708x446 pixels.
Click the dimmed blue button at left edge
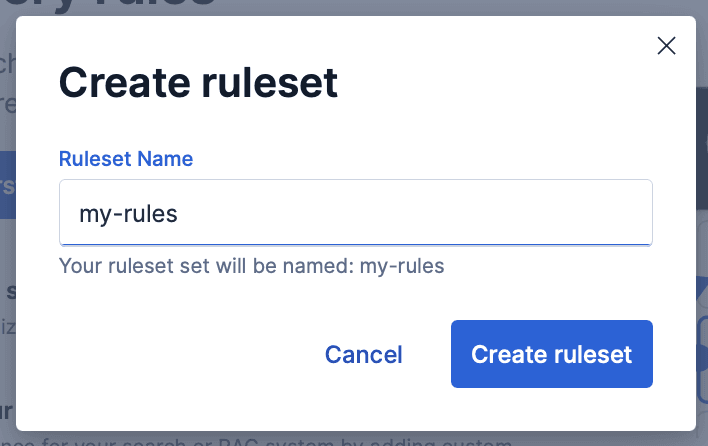6,185
